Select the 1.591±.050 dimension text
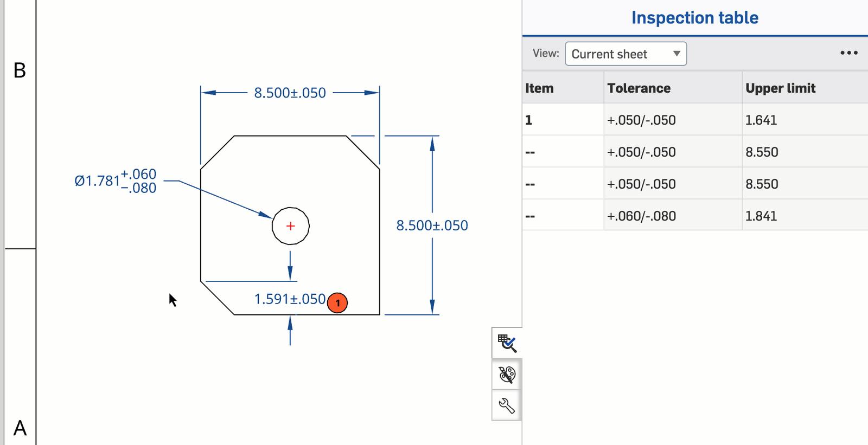This screenshot has height=445, width=868. 290,299
